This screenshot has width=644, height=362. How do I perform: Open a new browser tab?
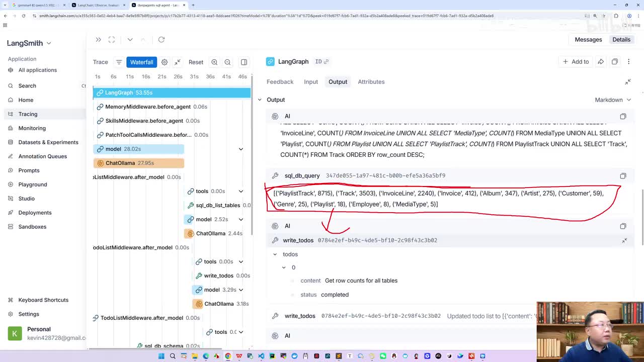(193, 5)
